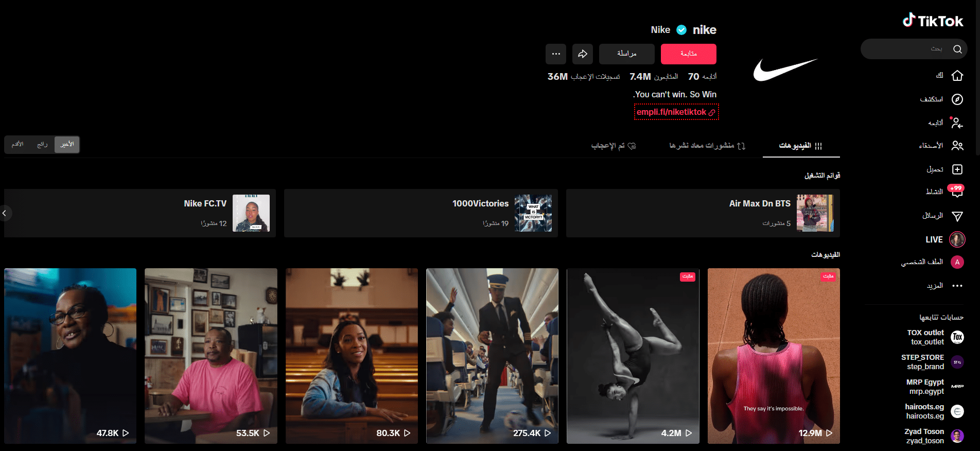Open MRP Egypt account avatar

pyautogui.click(x=957, y=387)
